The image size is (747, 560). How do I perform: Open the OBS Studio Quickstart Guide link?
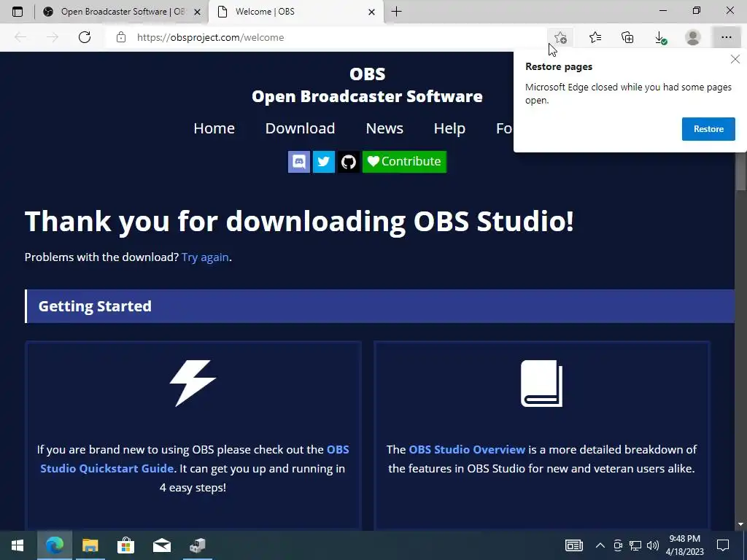[x=195, y=459]
